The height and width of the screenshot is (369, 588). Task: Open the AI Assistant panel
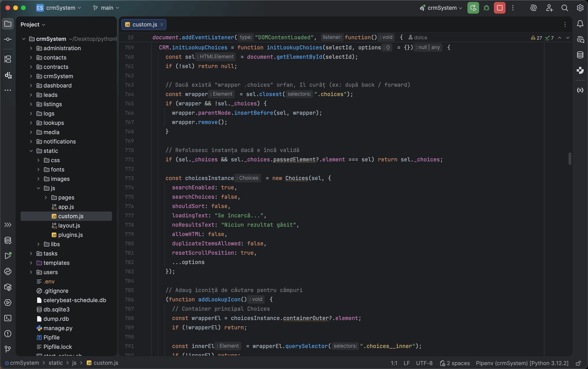pos(580,39)
